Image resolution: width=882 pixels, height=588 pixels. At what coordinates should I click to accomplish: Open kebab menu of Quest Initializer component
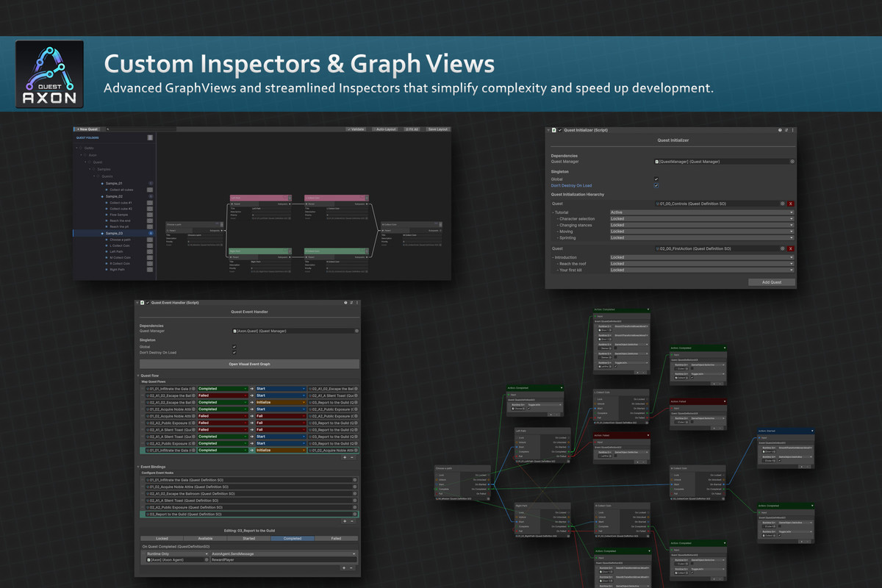793,130
